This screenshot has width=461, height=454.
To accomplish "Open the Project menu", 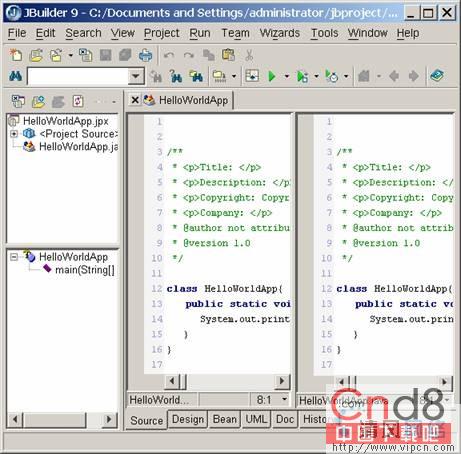I will [162, 33].
